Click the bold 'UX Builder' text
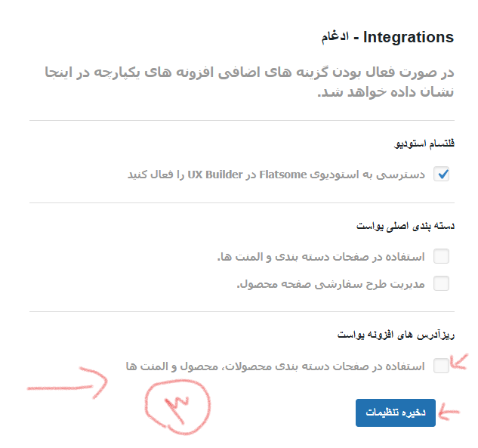The width and height of the screenshot is (478, 448). (x=215, y=175)
